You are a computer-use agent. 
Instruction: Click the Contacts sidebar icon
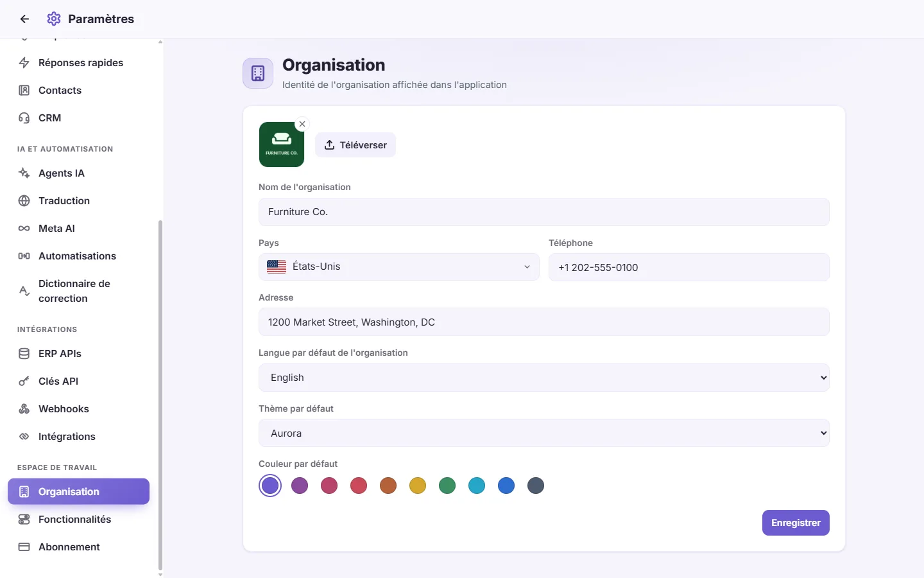(x=24, y=91)
